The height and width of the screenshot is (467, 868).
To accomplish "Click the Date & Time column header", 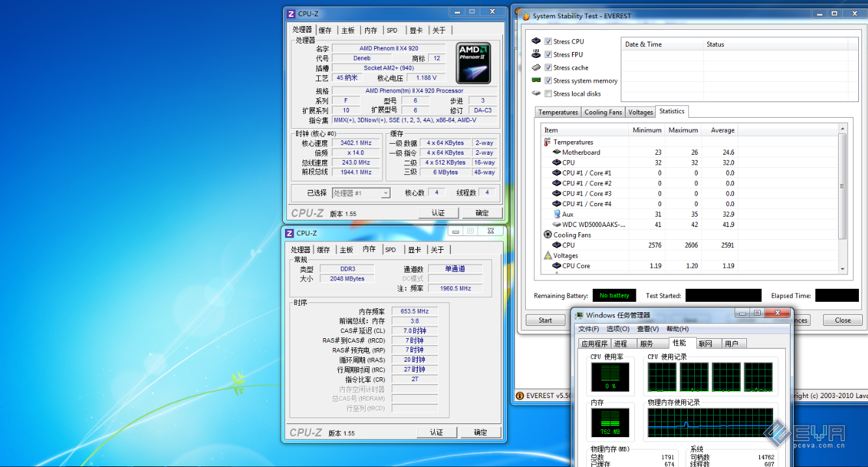I will point(662,44).
